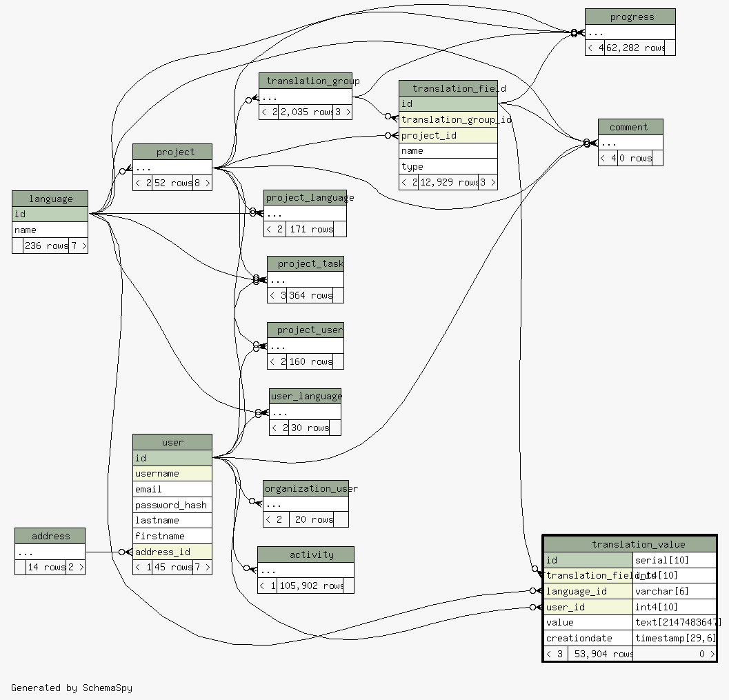Select the password_hash column in user table

(x=172, y=505)
